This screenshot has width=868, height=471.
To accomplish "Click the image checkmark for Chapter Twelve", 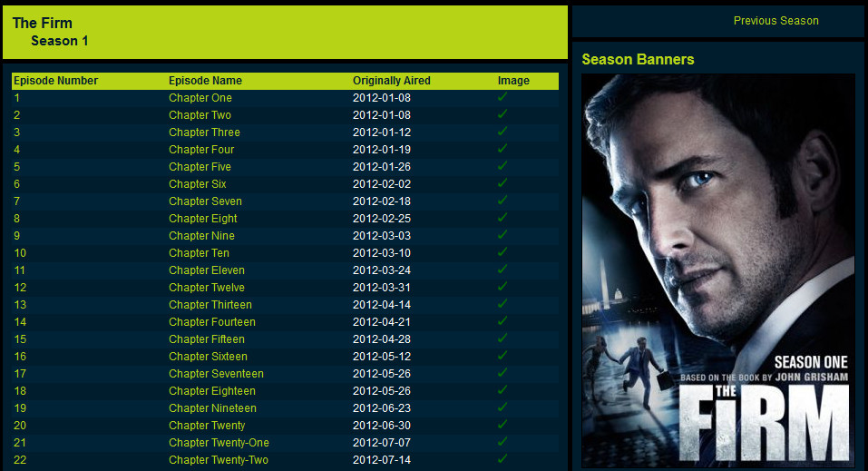I will coord(502,287).
